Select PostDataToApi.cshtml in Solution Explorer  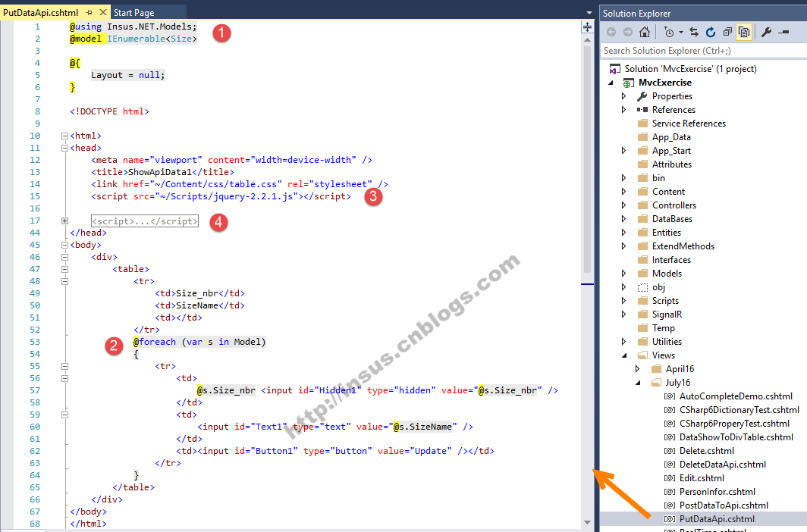tap(723, 505)
